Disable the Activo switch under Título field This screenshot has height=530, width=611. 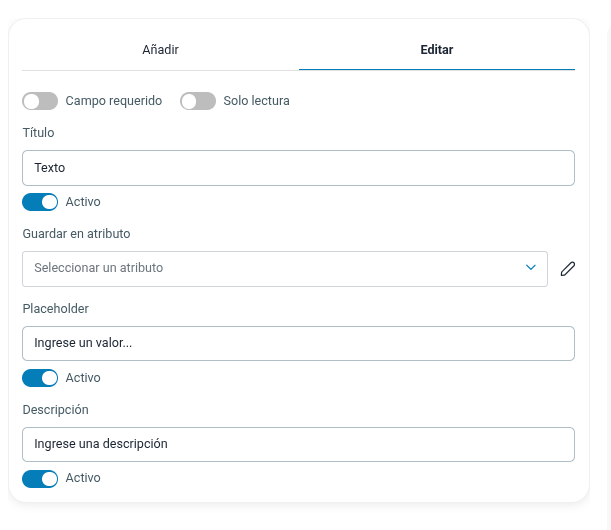(x=40, y=202)
